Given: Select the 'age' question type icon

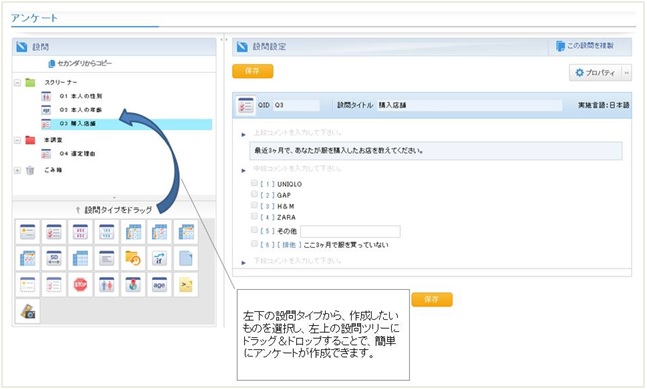Looking at the screenshot, I should pos(159,285).
